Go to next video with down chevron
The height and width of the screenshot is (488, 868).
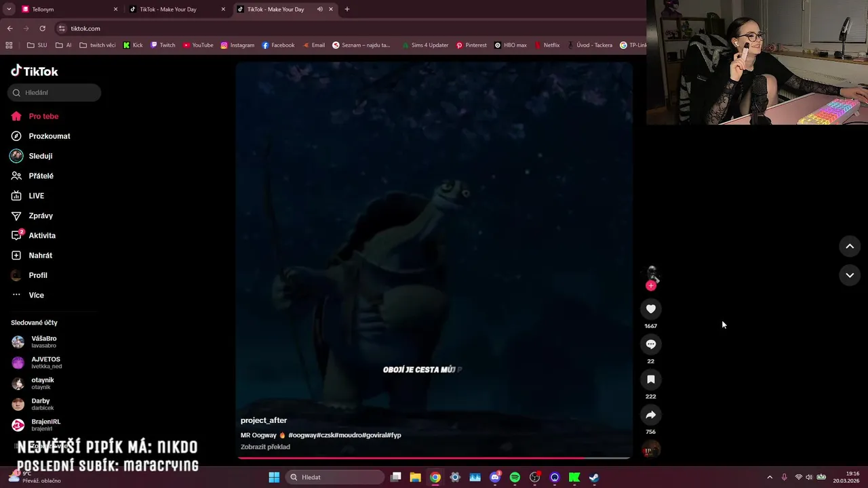[x=850, y=274]
